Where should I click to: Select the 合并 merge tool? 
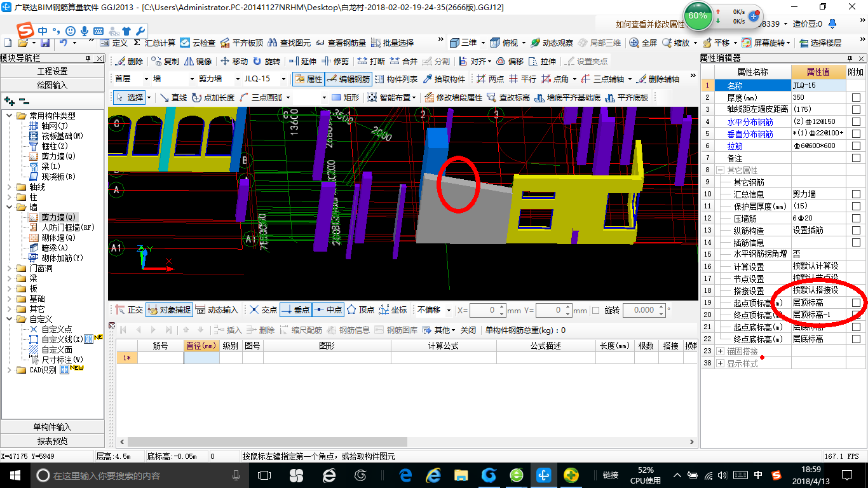[404, 62]
